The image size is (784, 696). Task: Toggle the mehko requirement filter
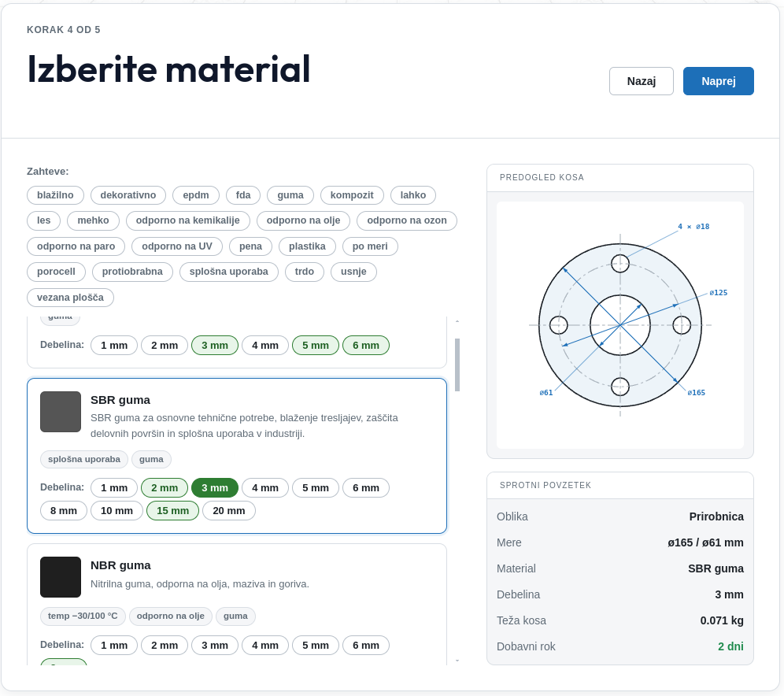pyautogui.click(x=93, y=220)
